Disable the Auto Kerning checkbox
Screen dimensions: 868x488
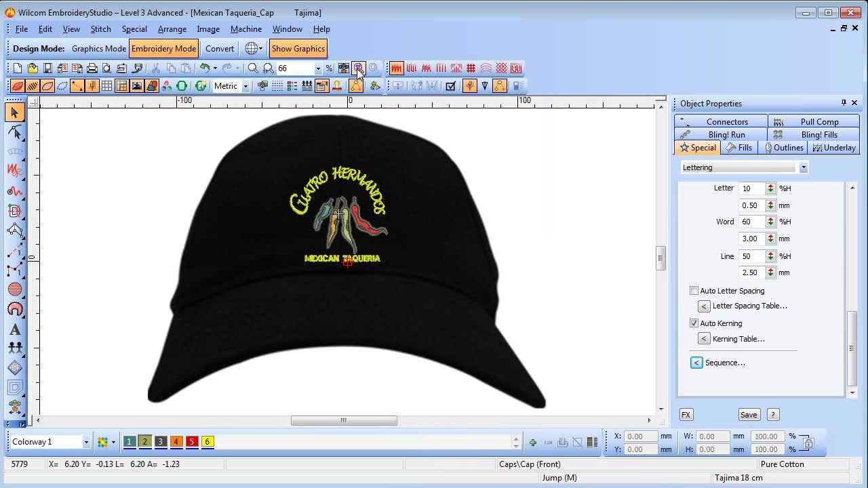(x=694, y=323)
